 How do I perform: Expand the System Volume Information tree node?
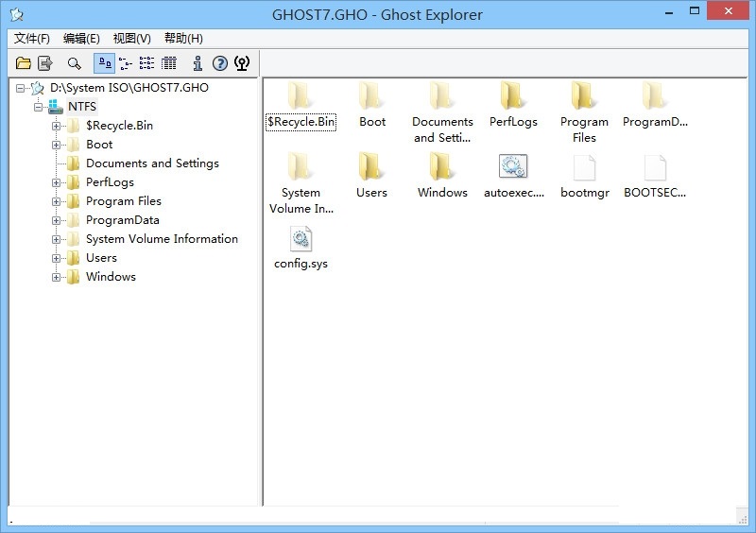tap(57, 239)
